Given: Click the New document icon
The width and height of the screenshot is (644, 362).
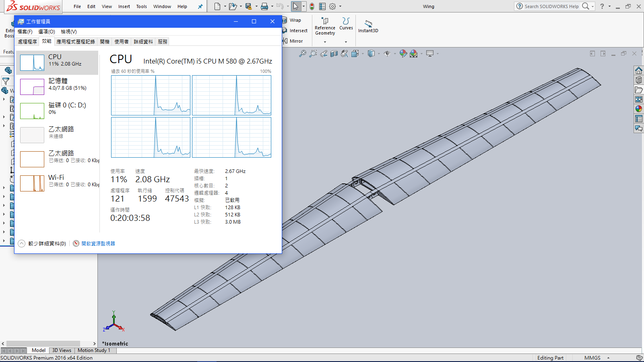Looking at the screenshot, I should tap(217, 6).
